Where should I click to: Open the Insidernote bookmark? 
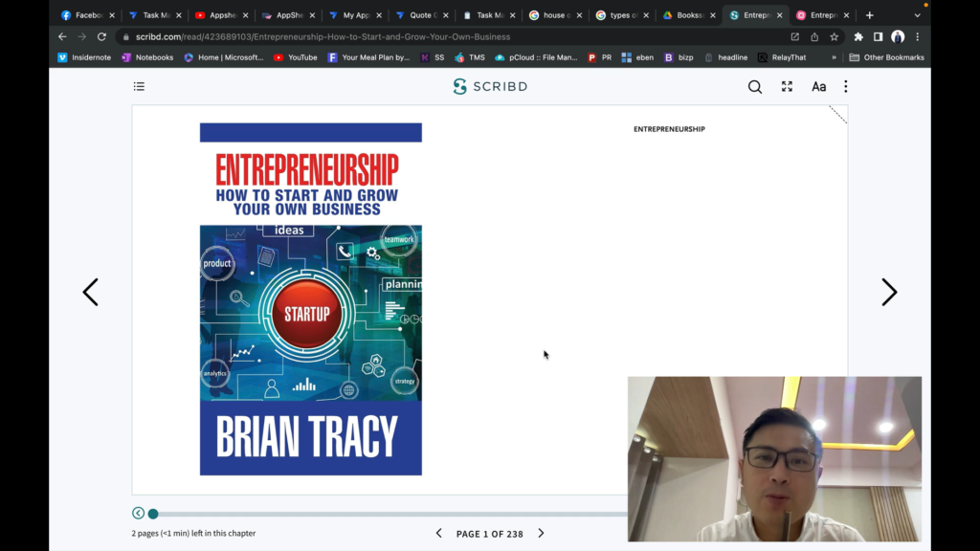(x=84, y=57)
